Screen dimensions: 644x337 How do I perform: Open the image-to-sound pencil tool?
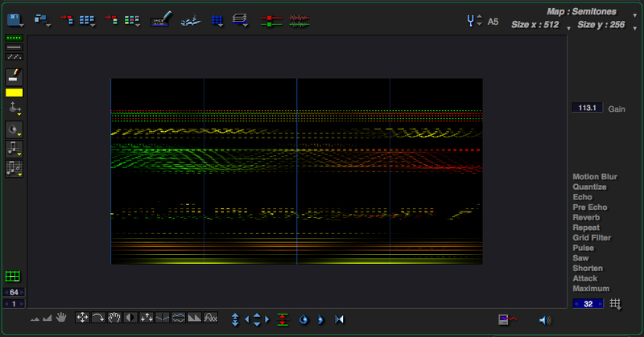tap(162, 19)
